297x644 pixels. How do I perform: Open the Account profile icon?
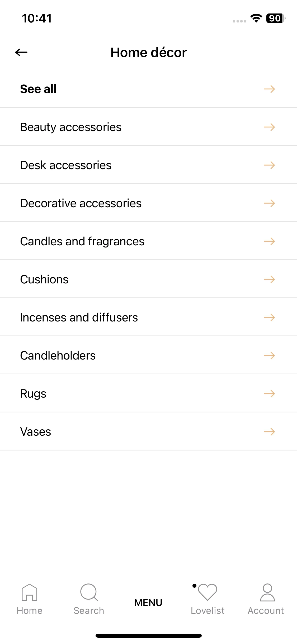pyautogui.click(x=267, y=592)
